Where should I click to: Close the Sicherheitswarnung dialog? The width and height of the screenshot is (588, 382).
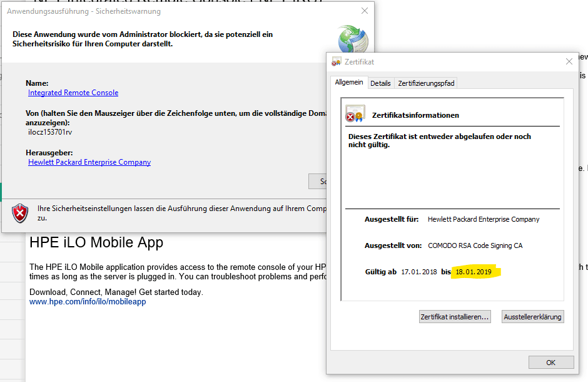point(365,11)
